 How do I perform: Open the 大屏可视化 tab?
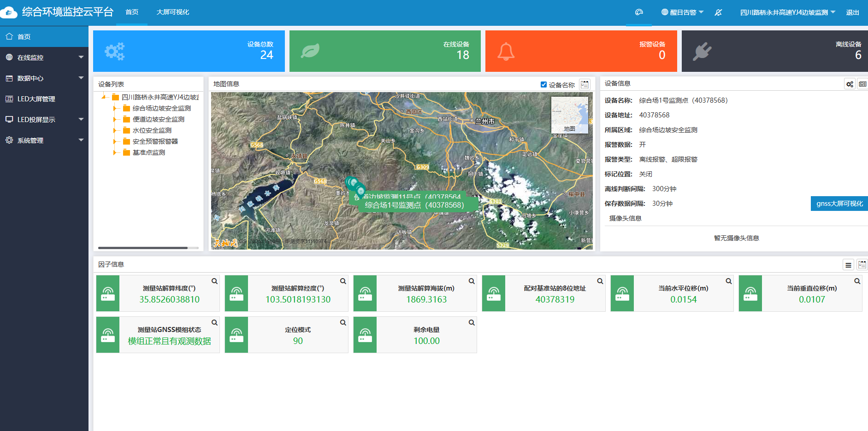tap(172, 12)
